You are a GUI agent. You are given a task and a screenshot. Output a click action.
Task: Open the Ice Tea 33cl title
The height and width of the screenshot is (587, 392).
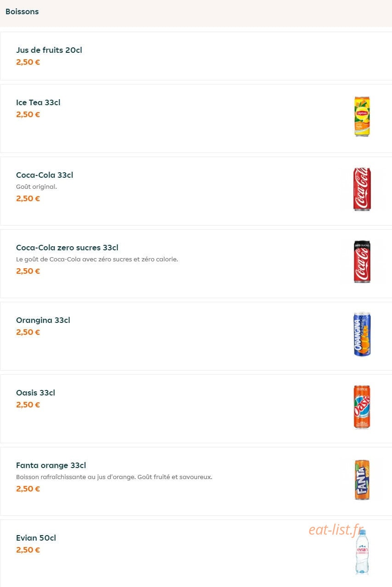coord(38,102)
